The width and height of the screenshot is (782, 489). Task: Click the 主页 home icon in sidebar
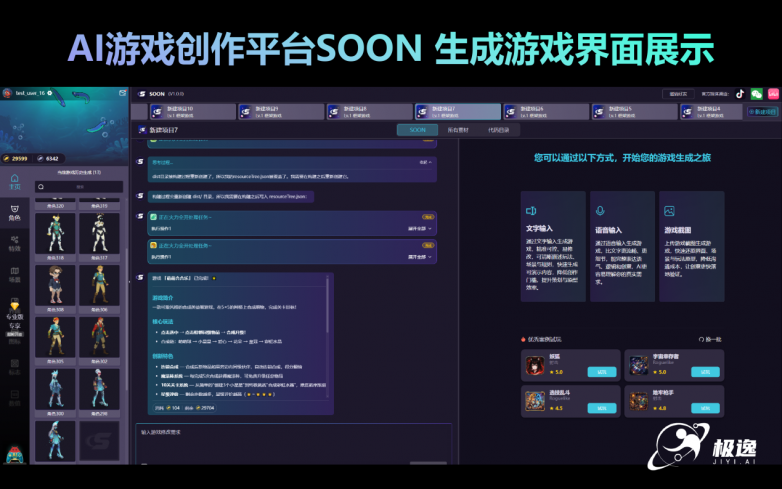coord(14,182)
